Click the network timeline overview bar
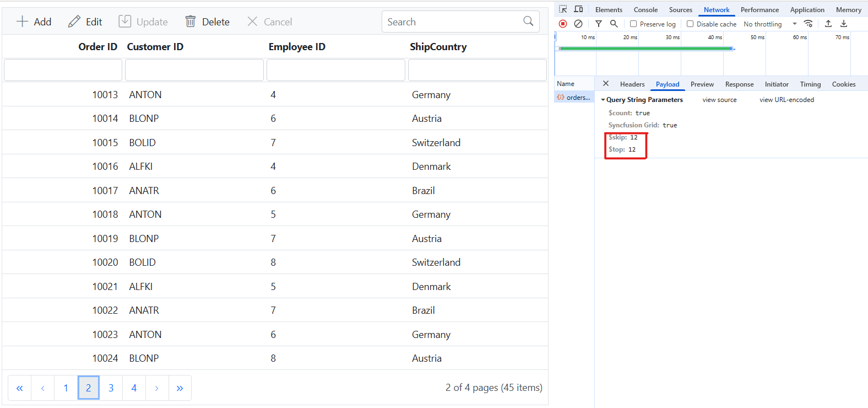 645,49
